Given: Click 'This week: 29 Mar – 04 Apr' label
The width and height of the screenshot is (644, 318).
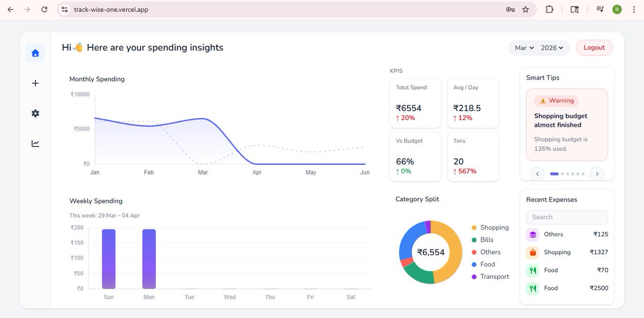Looking at the screenshot, I should pos(105,215).
